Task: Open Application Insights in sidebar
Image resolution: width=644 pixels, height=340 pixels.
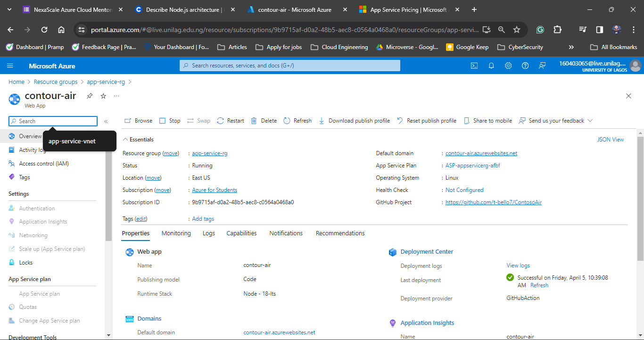Action: click(x=38, y=222)
